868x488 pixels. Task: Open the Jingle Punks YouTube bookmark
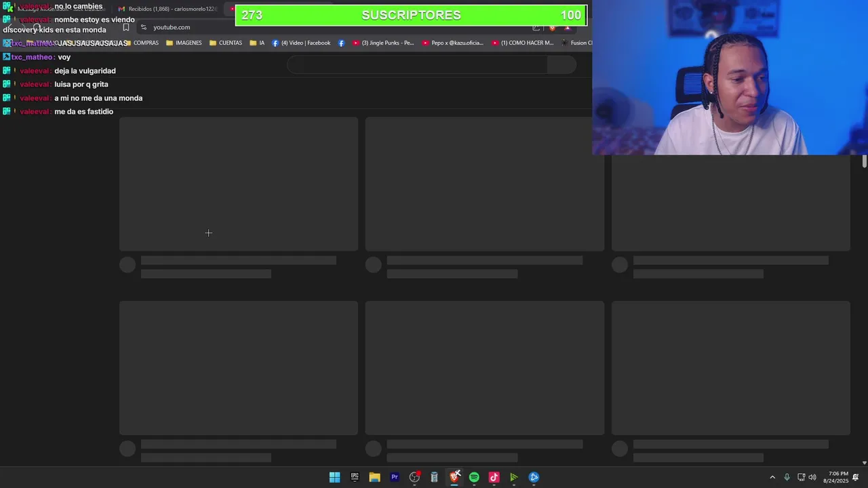383,43
